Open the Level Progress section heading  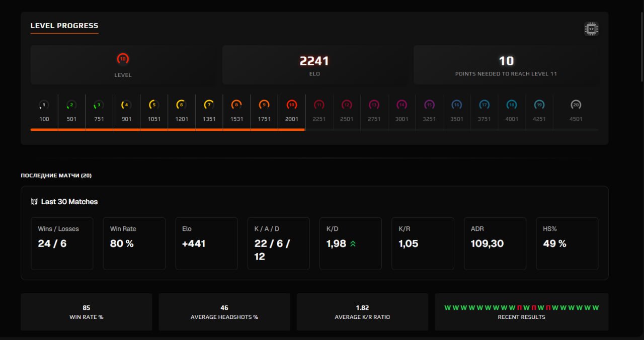click(64, 26)
